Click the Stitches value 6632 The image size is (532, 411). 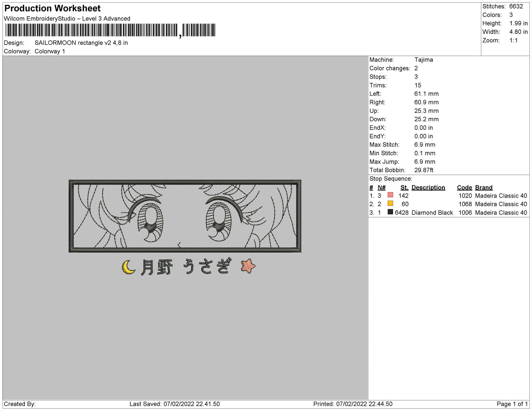516,6
